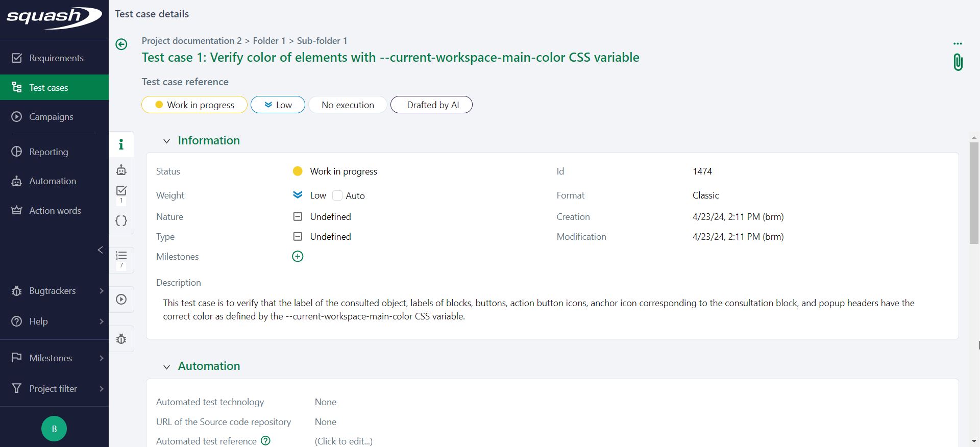Select the parameters curly braces anchor

(x=121, y=221)
